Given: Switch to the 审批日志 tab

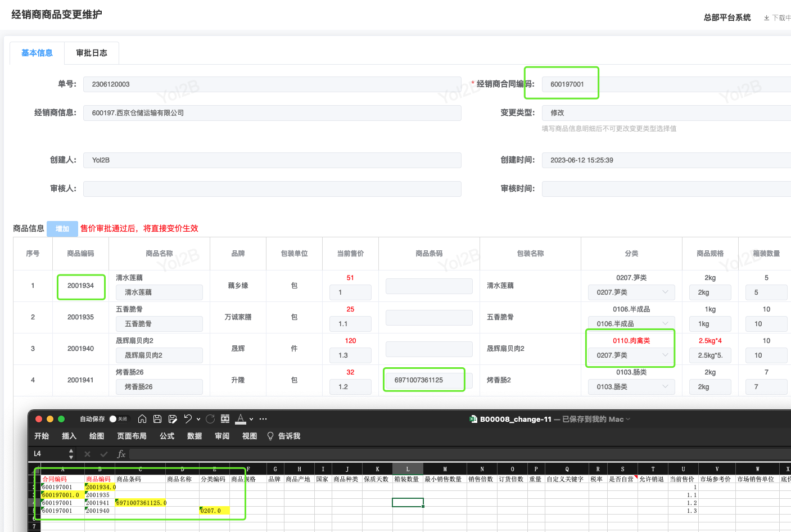Looking at the screenshot, I should pyautogui.click(x=92, y=53).
